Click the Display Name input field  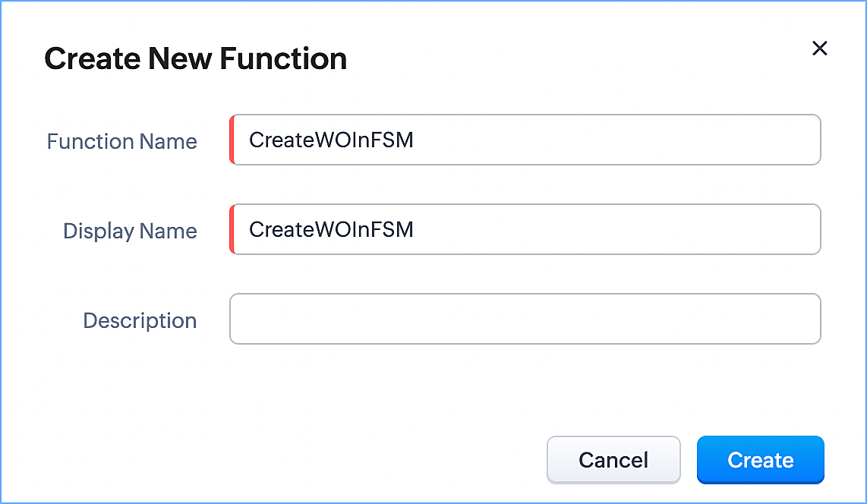point(525,229)
